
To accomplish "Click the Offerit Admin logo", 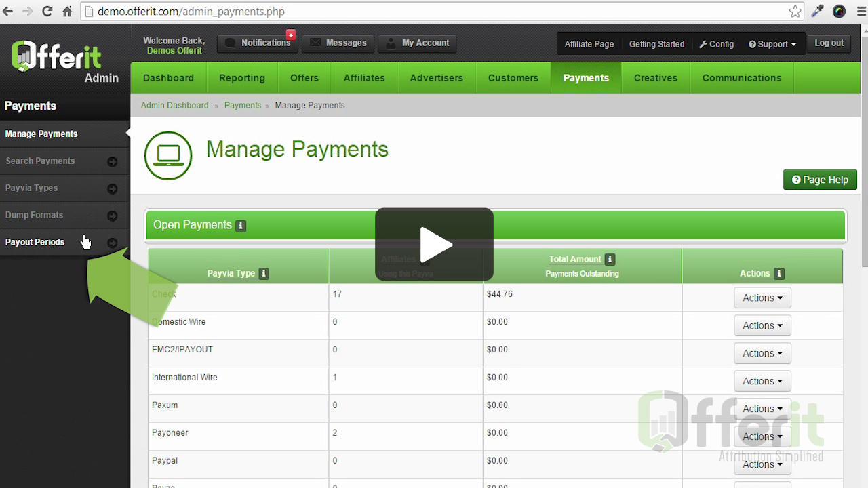I will [65, 62].
